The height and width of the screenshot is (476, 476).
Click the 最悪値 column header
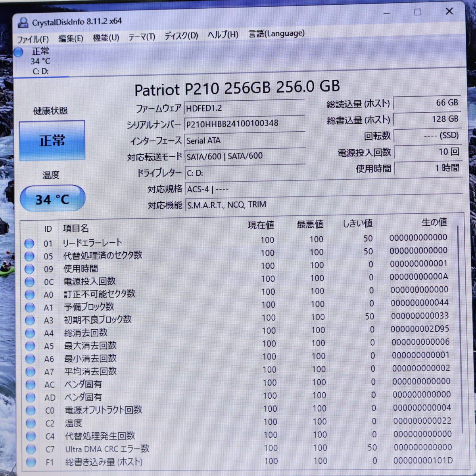point(310,224)
